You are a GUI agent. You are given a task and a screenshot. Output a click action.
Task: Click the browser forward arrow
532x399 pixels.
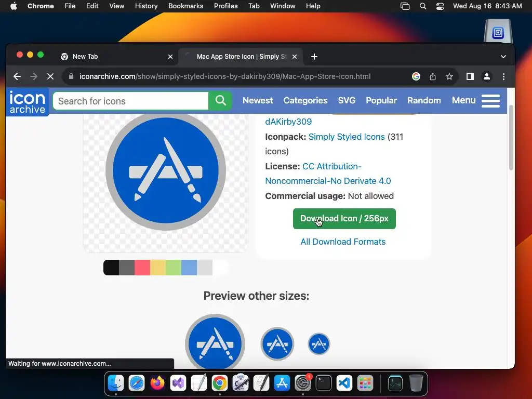tap(34, 77)
